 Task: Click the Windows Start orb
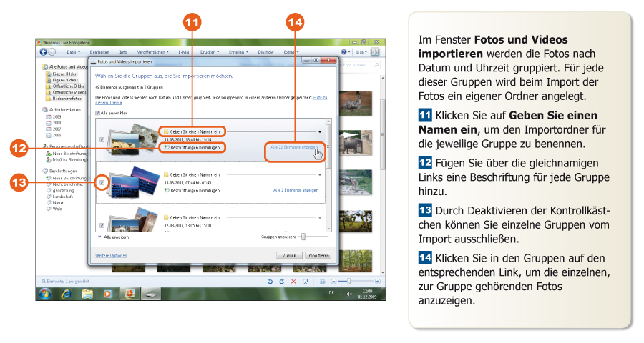(47, 294)
